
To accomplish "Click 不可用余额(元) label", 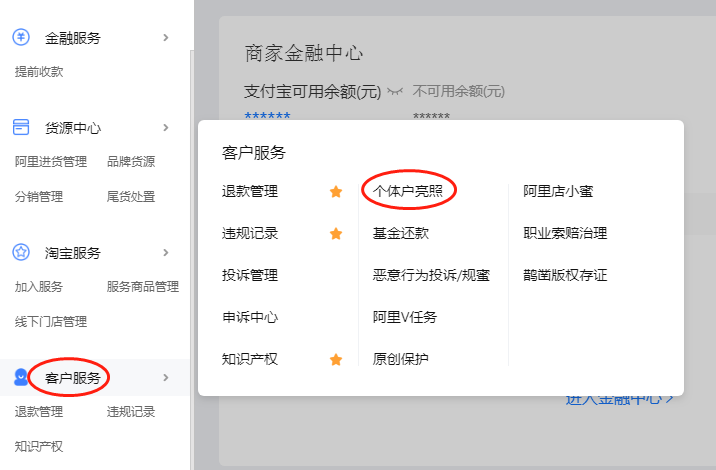I will 459,91.
